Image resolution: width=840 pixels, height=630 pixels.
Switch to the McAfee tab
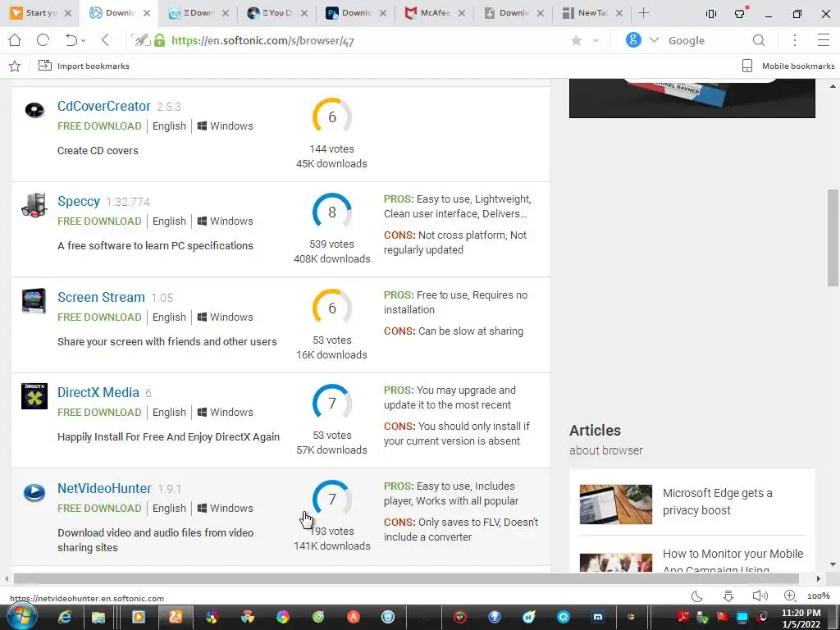click(434, 13)
